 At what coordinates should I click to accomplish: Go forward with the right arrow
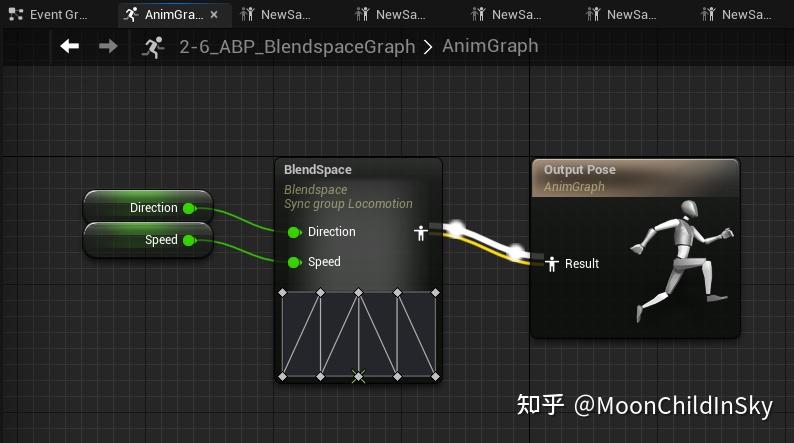click(x=108, y=47)
